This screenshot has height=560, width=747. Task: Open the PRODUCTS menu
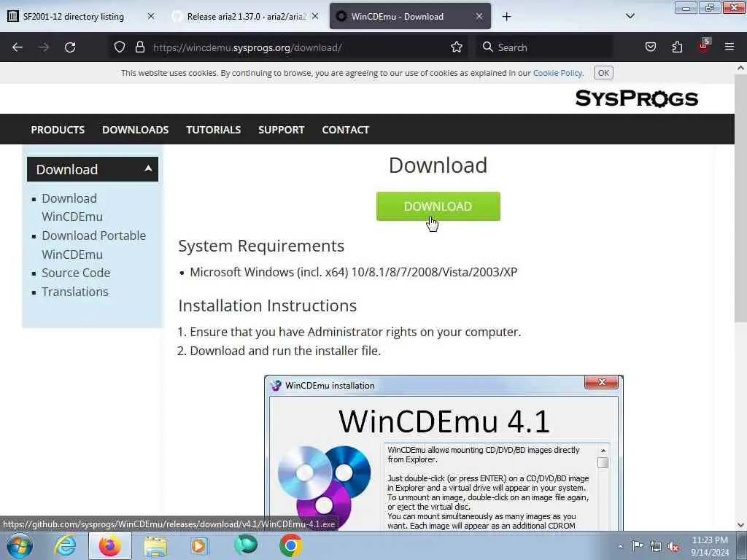click(x=58, y=130)
